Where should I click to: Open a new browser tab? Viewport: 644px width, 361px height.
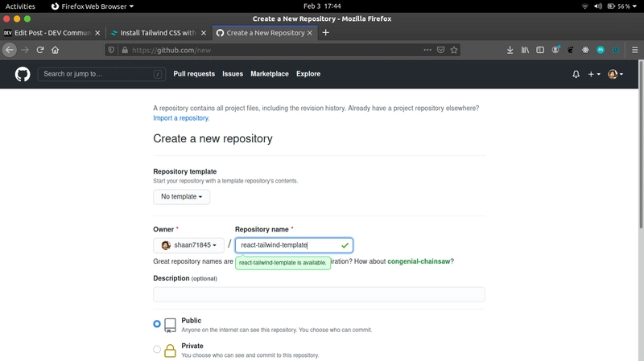(x=326, y=33)
